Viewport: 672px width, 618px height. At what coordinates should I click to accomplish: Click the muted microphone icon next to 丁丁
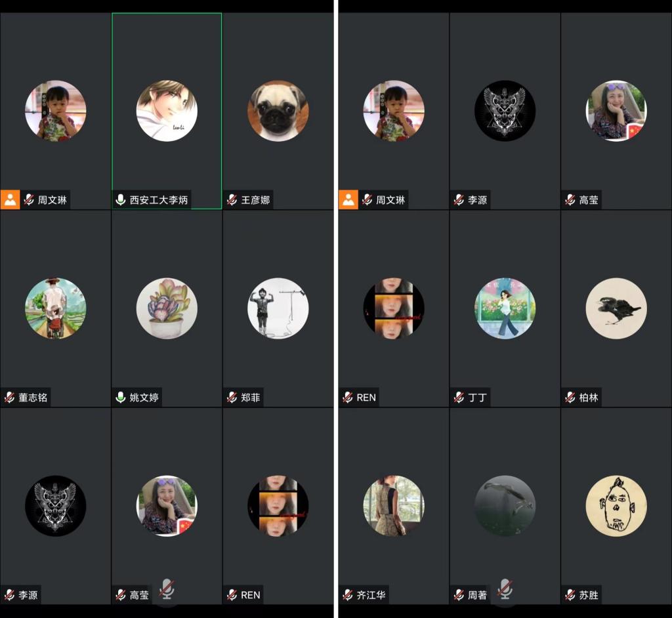[459, 398]
